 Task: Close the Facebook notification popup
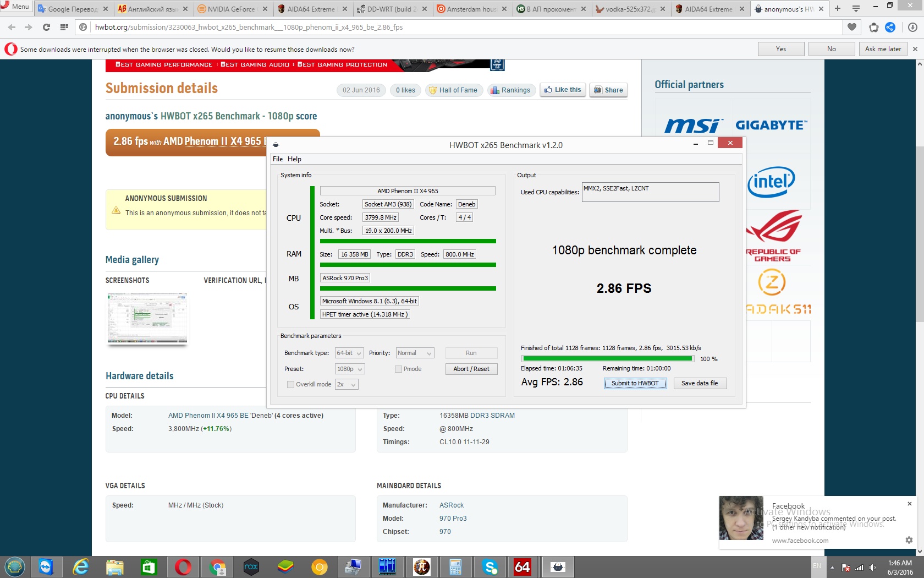pos(910,504)
